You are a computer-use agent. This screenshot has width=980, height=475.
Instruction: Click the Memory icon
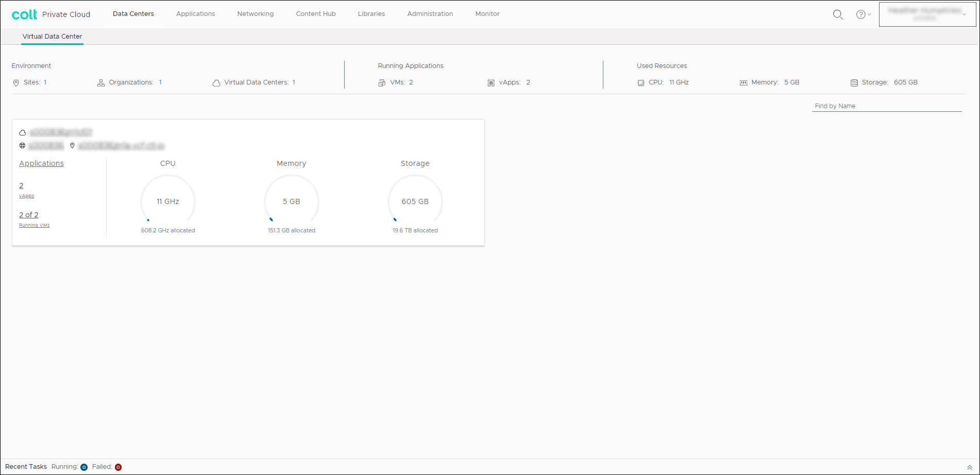744,83
